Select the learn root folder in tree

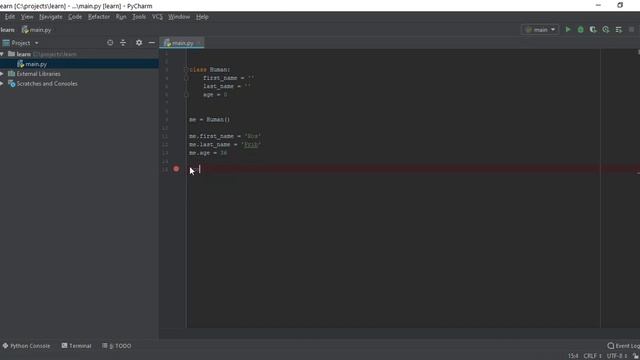pyautogui.click(x=23, y=54)
